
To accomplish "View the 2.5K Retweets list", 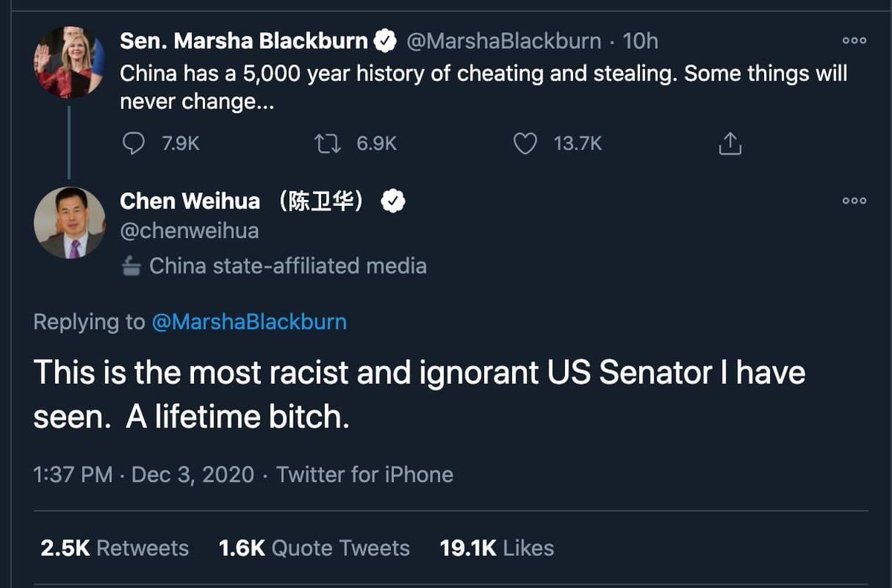I will [x=114, y=549].
